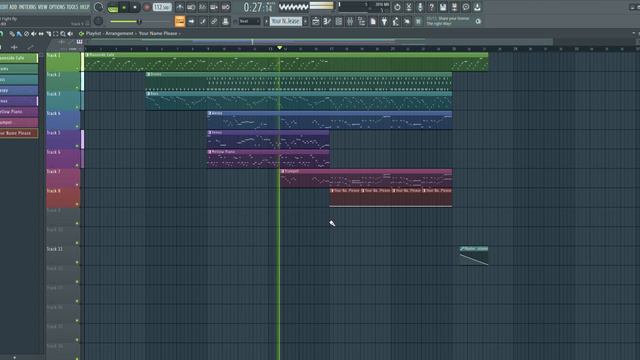Open the clip menu on the Bass clip
The image size is (640, 360).
(x=149, y=93)
